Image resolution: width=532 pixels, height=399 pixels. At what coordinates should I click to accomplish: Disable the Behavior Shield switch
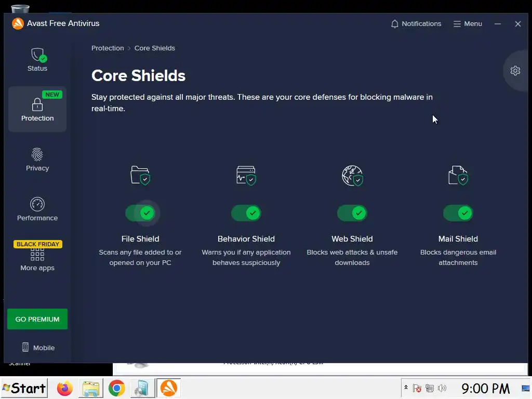246,213
